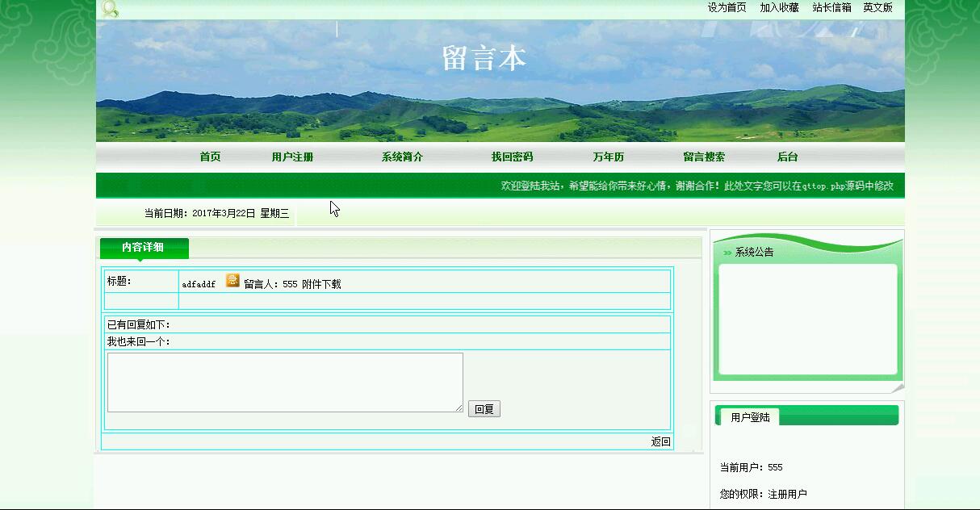This screenshot has height=510, width=980.
Task: Open 后台 in the navigation bar
Action: 787,157
